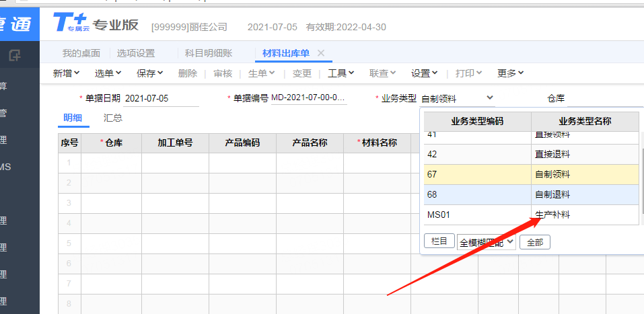Switch to the 汇总 sub-tab

pos(112,118)
